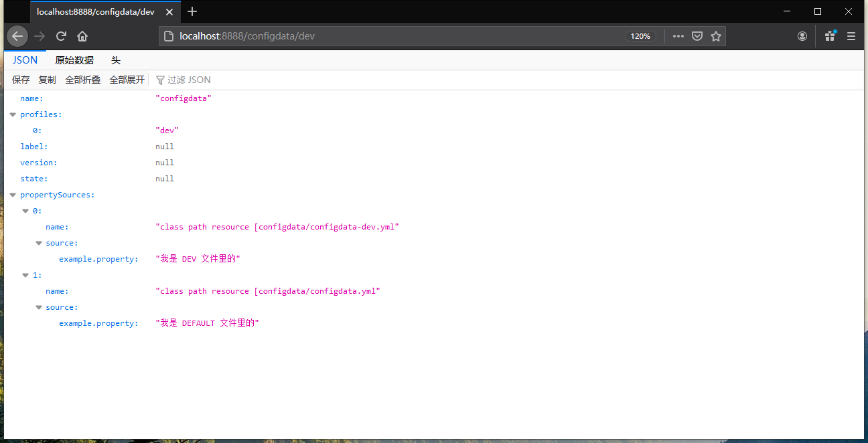
Task: Select the localhost:8888/configdata/dev browser tab
Action: 104,11
